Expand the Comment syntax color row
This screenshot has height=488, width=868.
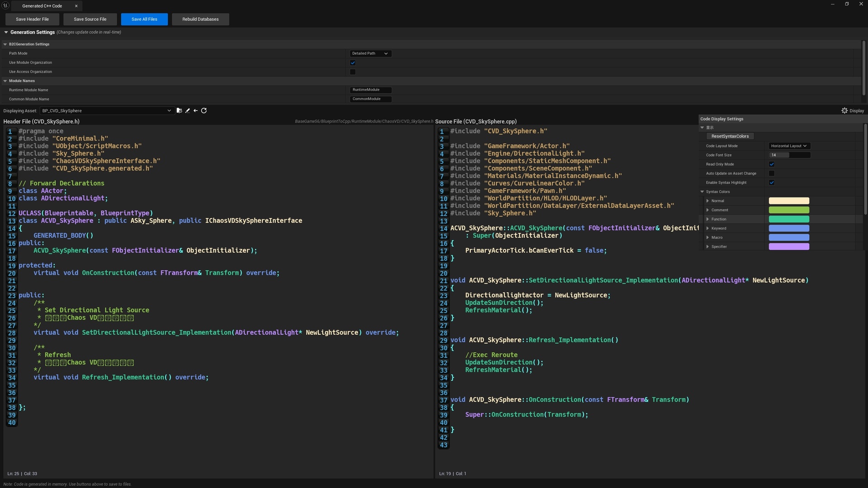pos(707,210)
